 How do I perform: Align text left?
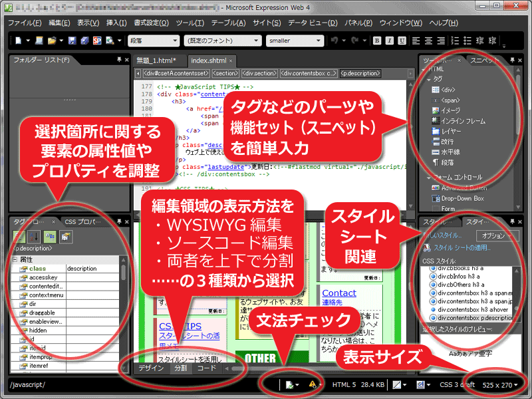tap(416, 41)
